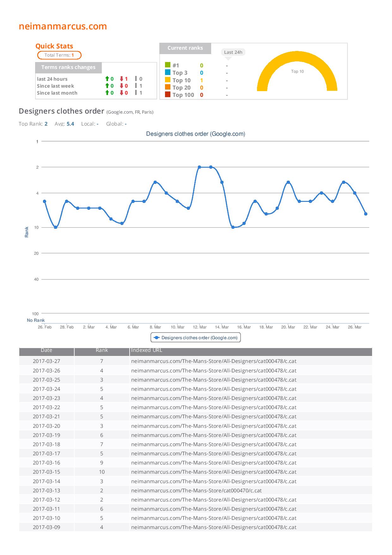Viewport: 392px width, 555px height.
Task: Click the green up arrow for last 24 hours
Action: [107, 79]
